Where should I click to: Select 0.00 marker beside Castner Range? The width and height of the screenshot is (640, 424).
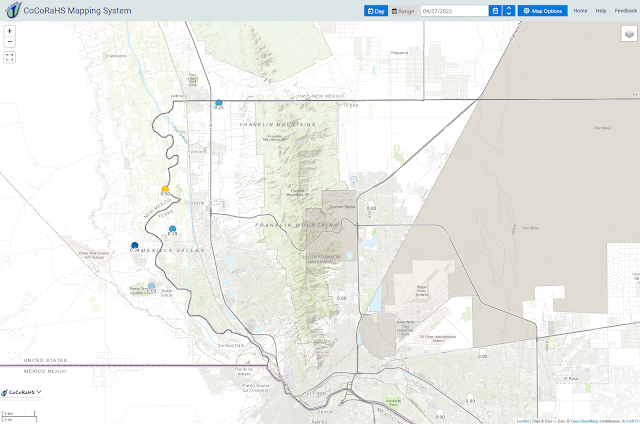[371, 204]
